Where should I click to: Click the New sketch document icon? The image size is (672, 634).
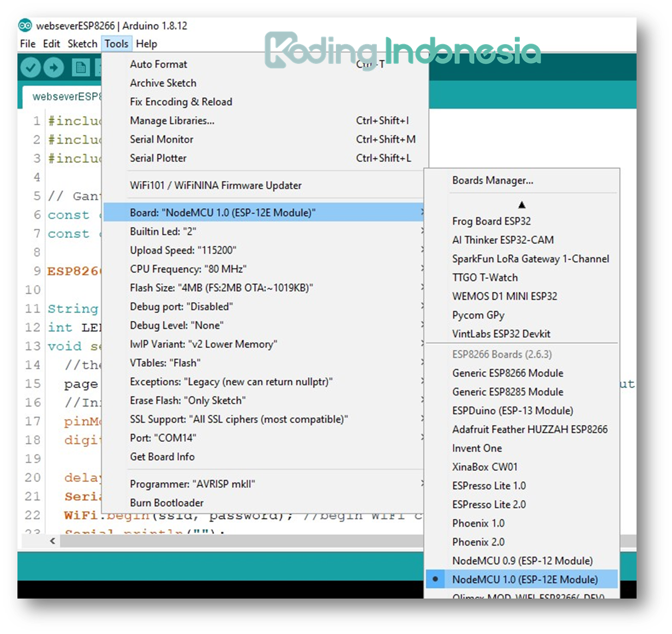(81, 68)
